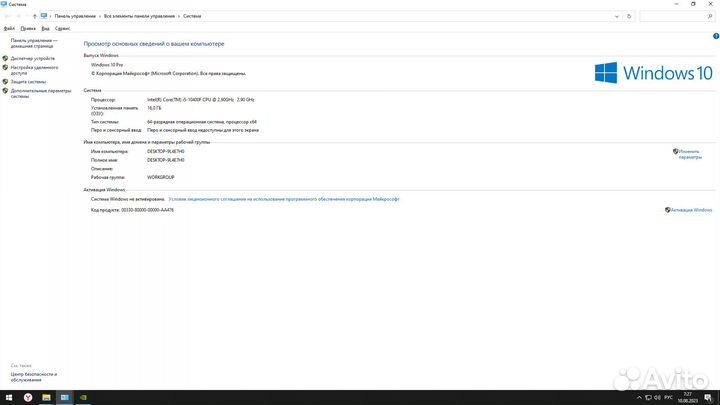Open the Вид menu

[x=45, y=28]
